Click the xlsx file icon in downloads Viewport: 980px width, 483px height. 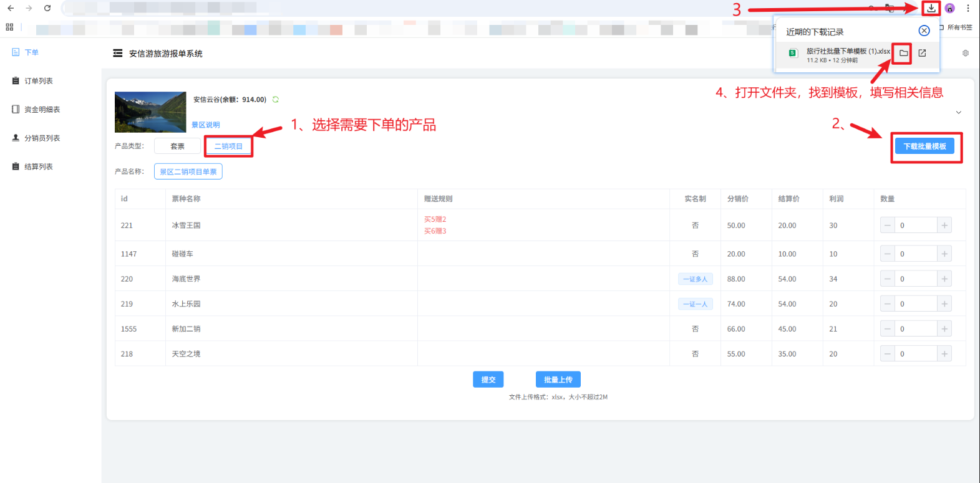pyautogui.click(x=793, y=53)
